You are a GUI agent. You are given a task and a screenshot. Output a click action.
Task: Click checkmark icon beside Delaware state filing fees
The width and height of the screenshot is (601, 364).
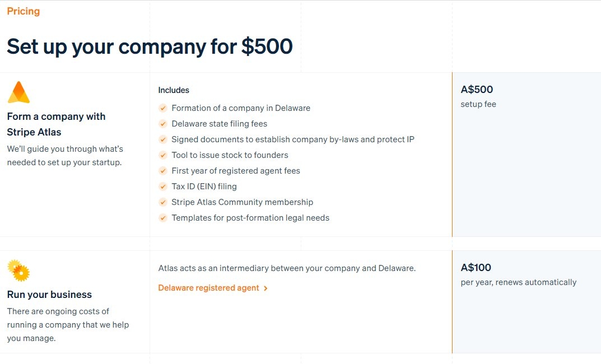tap(163, 124)
